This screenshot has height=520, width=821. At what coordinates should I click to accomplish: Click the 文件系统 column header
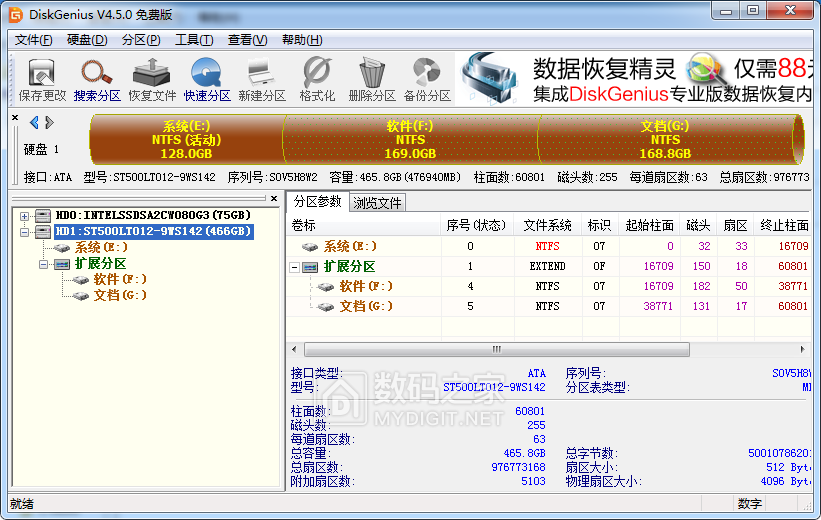(x=548, y=225)
